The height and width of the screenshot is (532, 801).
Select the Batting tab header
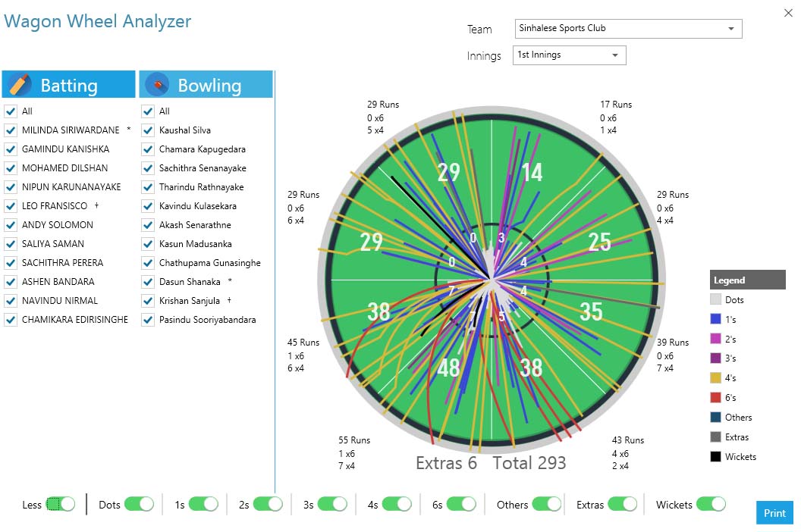68,84
